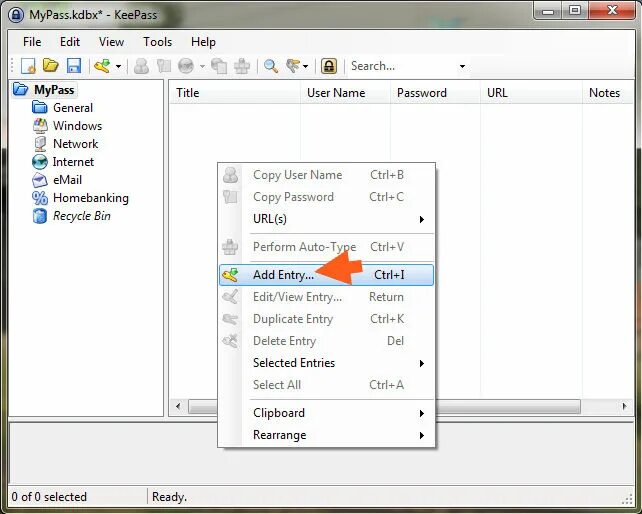642x514 pixels.
Task: Click Perform Auto-Type context menu item
Action: pyautogui.click(x=326, y=247)
